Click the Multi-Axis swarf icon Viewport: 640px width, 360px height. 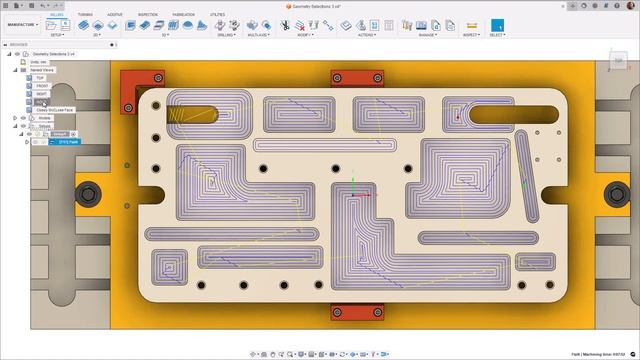pos(252,25)
